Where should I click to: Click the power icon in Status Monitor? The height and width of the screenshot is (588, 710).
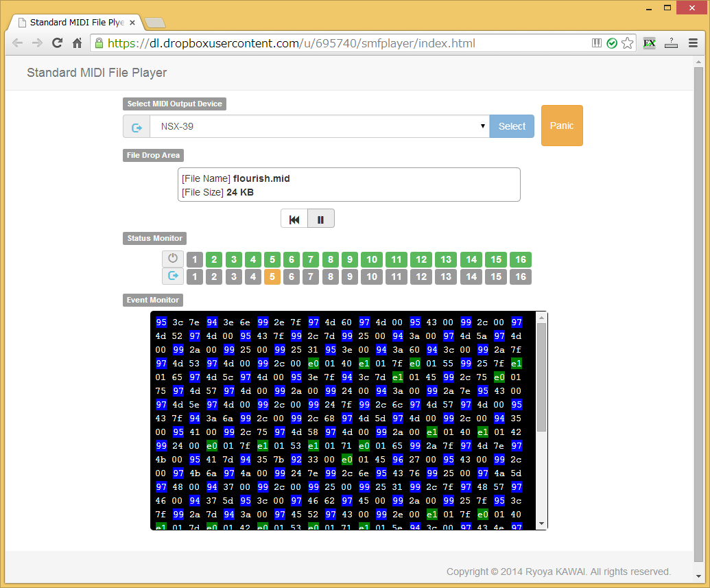tap(173, 259)
